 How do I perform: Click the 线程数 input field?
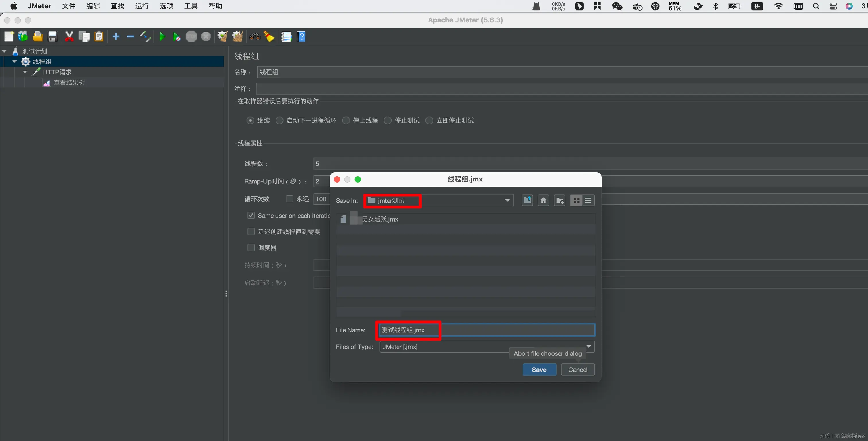[590, 164]
